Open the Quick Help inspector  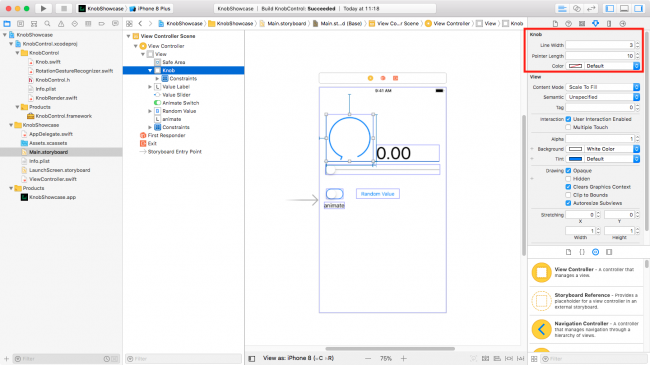click(568, 24)
